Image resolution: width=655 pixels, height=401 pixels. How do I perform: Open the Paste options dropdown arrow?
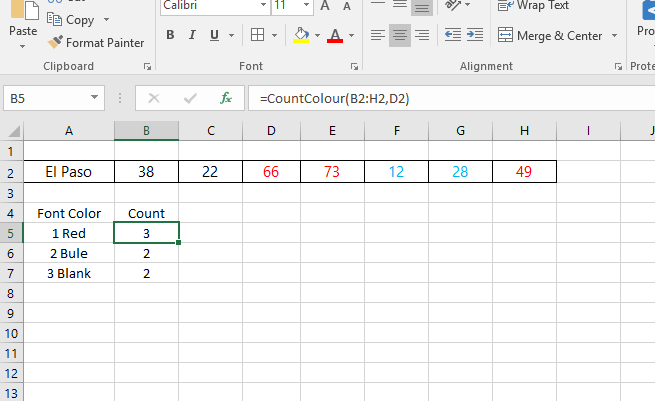point(23,46)
